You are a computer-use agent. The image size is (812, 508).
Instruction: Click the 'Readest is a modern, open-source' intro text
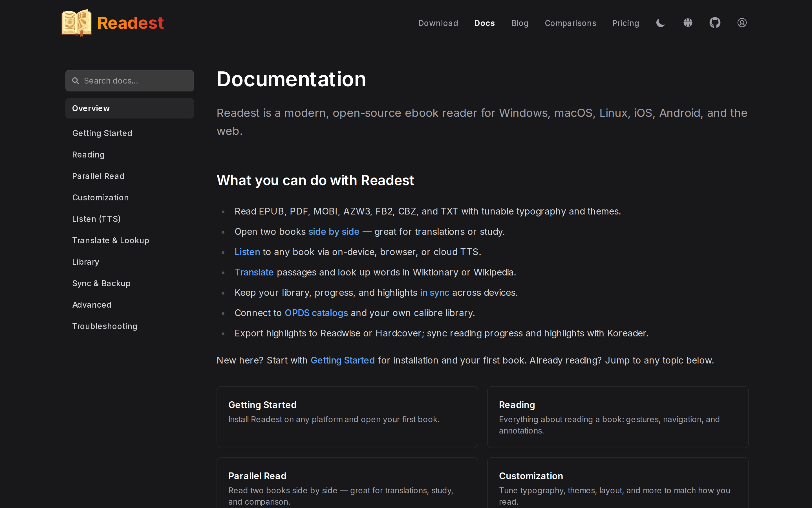[x=482, y=122]
